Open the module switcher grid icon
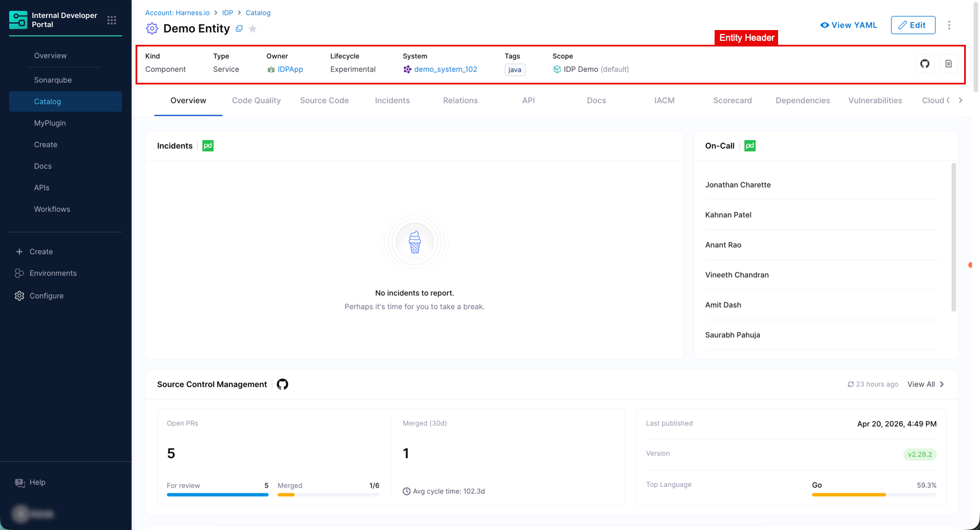Image resolution: width=980 pixels, height=530 pixels. click(x=112, y=20)
